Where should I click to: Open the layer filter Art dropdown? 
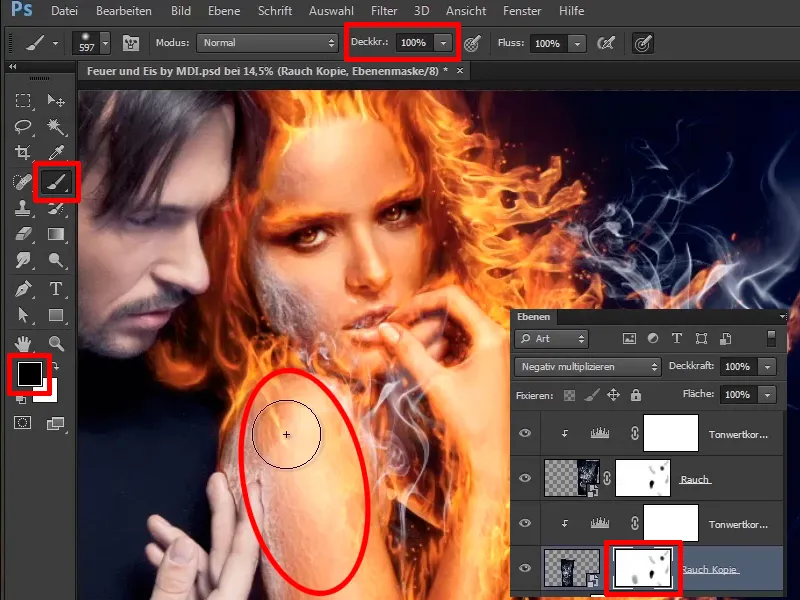click(552, 339)
